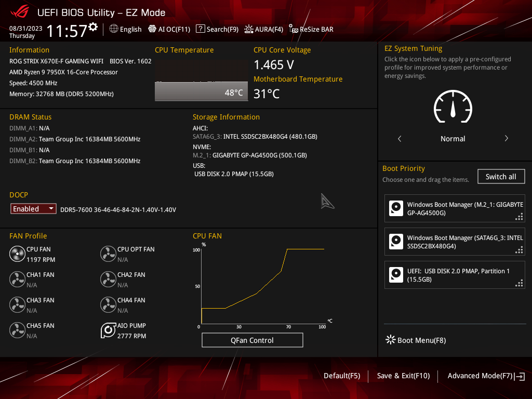Click the 11:57 clock display
This screenshot has width=532, height=399.
click(x=67, y=31)
